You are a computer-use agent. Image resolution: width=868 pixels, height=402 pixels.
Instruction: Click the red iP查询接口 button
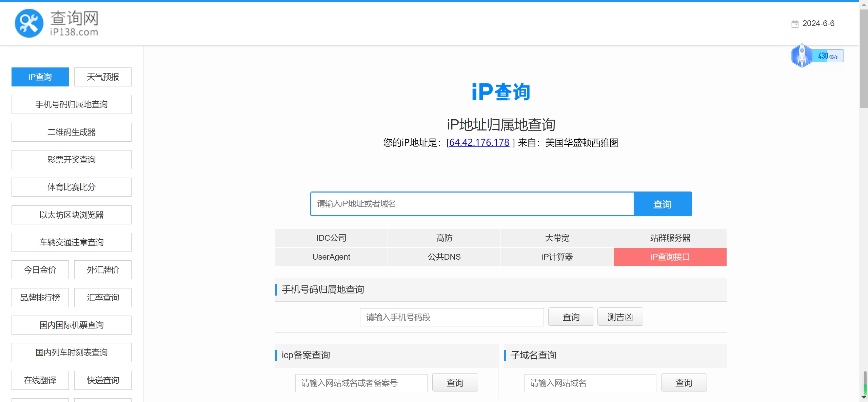[x=670, y=257]
